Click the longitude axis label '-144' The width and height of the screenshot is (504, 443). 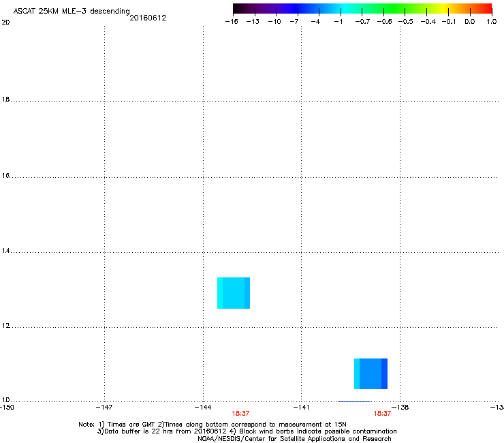point(203,408)
